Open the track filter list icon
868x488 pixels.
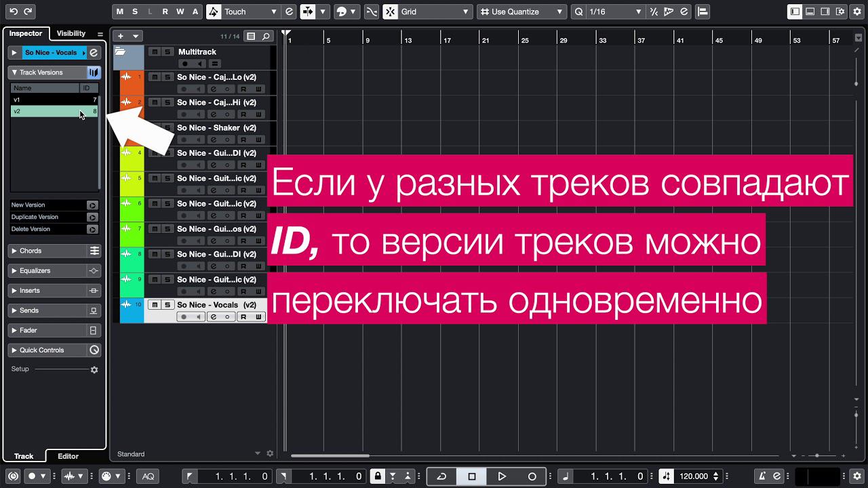[x=252, y=36]
